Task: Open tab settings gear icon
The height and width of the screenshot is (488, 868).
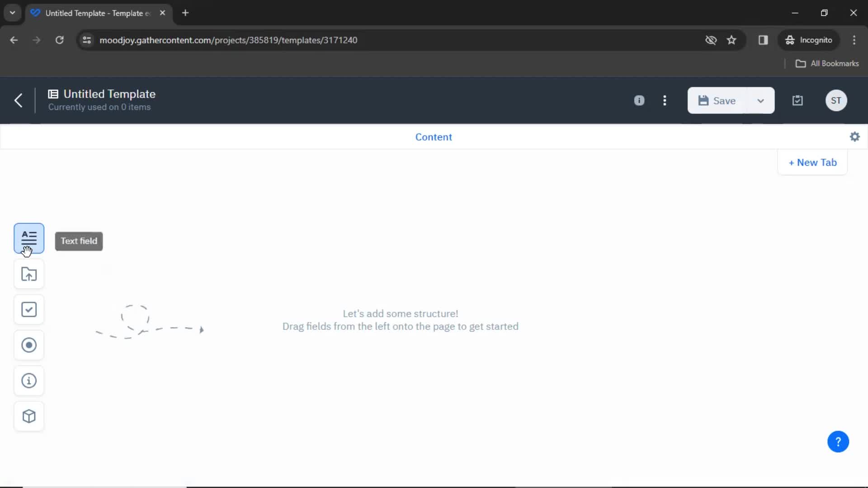Action: (854, 136)
